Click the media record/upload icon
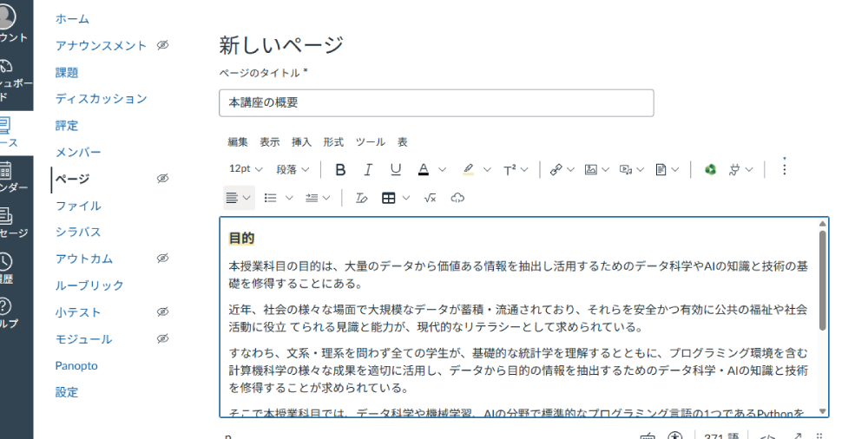Screen dimensions: 868x439 (x=626, y=169)
